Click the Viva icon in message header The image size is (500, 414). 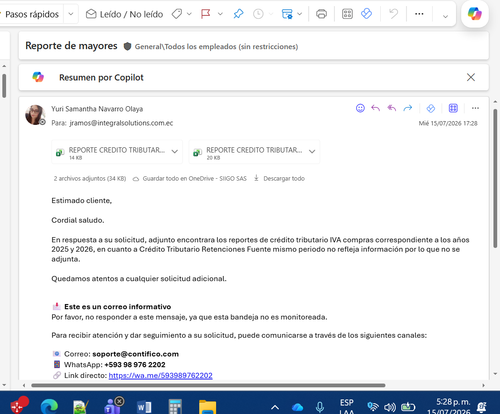(431, 108)
